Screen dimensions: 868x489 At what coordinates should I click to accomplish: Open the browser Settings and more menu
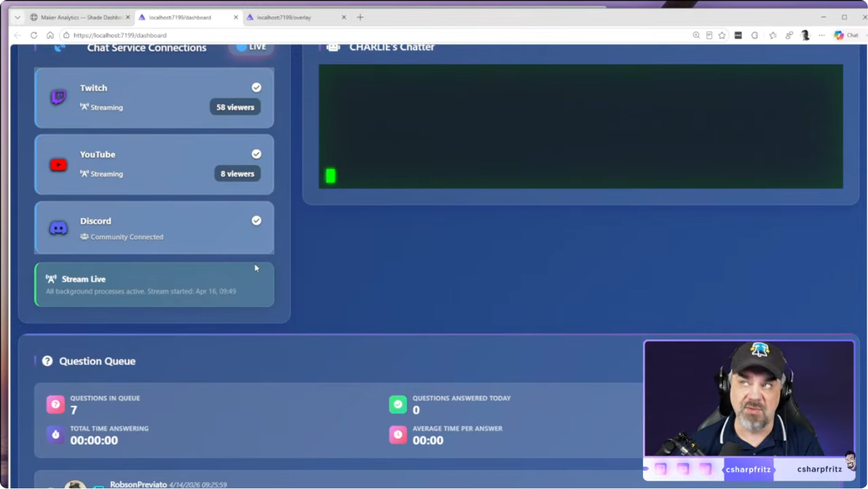click(x=821, y=35)
